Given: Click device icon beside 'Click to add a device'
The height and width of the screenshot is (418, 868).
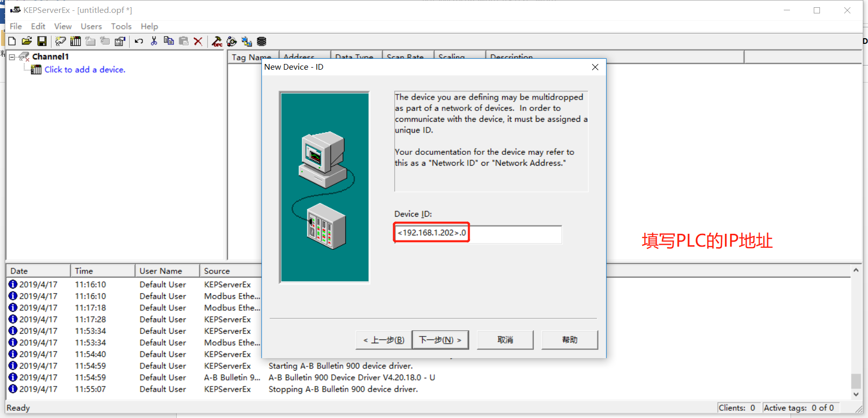Looking at the screenshot, I should pos(36,70).
